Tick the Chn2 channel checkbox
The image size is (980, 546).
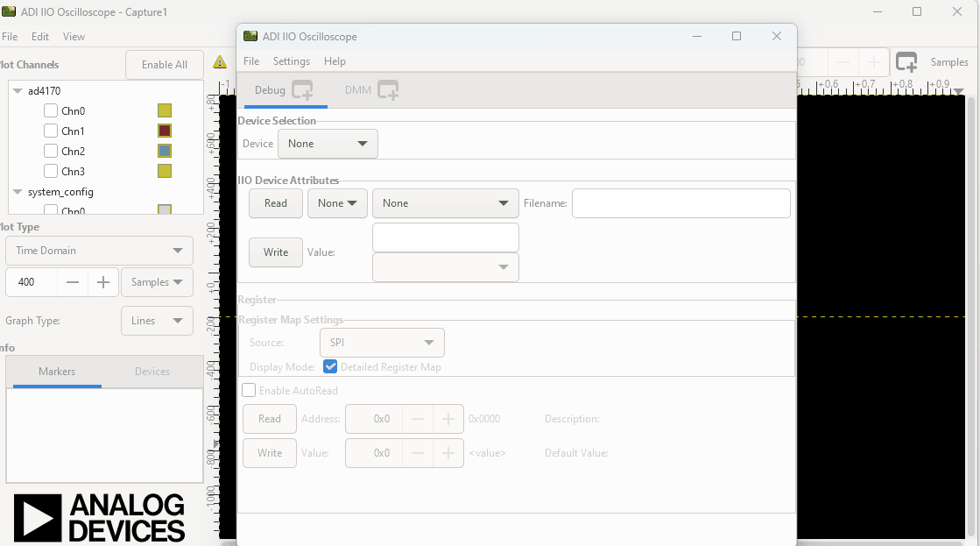click(51, 152)
